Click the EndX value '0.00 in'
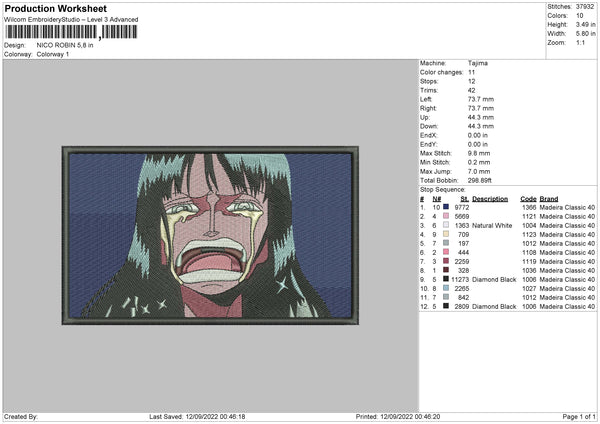Viewport: 600px width, 424px height. pyautogui.click(x=478, y=135)
